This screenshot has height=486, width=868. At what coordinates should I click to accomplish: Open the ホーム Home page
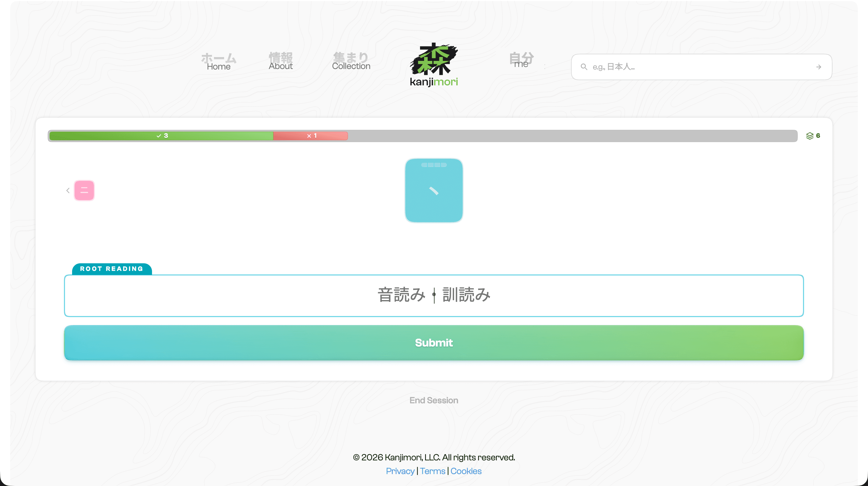pyautogui.click(x=218, y=62)
